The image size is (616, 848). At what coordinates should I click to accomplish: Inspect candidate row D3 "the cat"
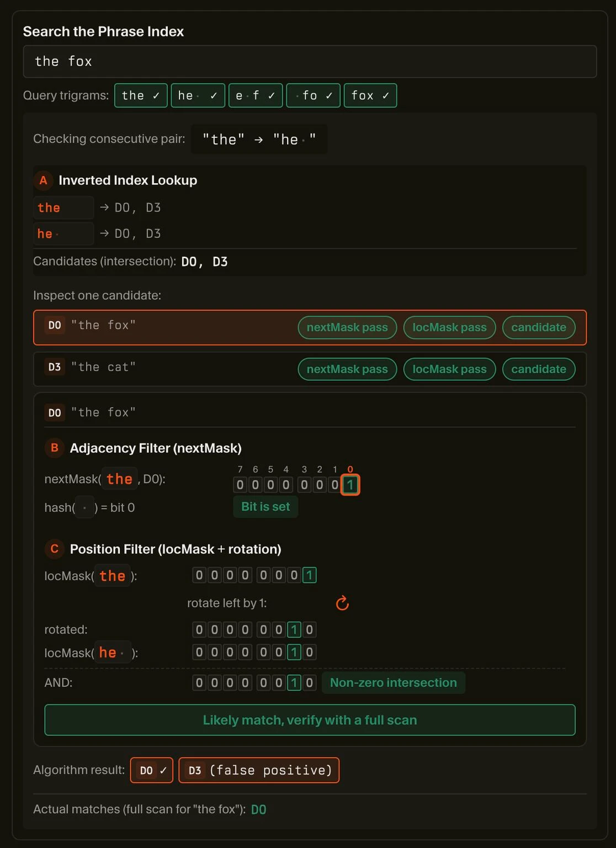(166, 369)
